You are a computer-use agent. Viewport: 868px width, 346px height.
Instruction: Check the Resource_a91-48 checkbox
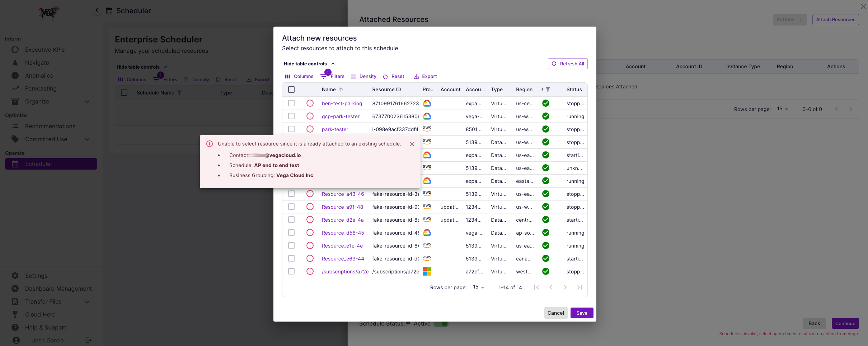291,207
